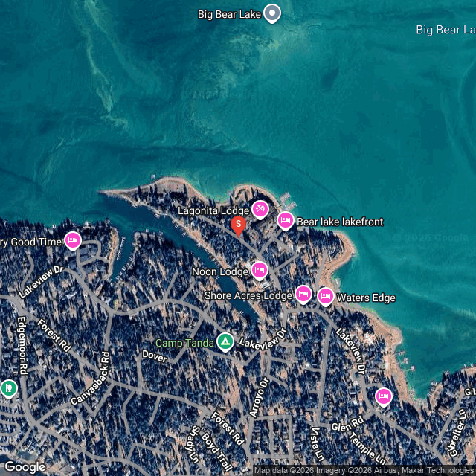Select the 'Dover' street label
476x476 pixels.
pos(155,356)
